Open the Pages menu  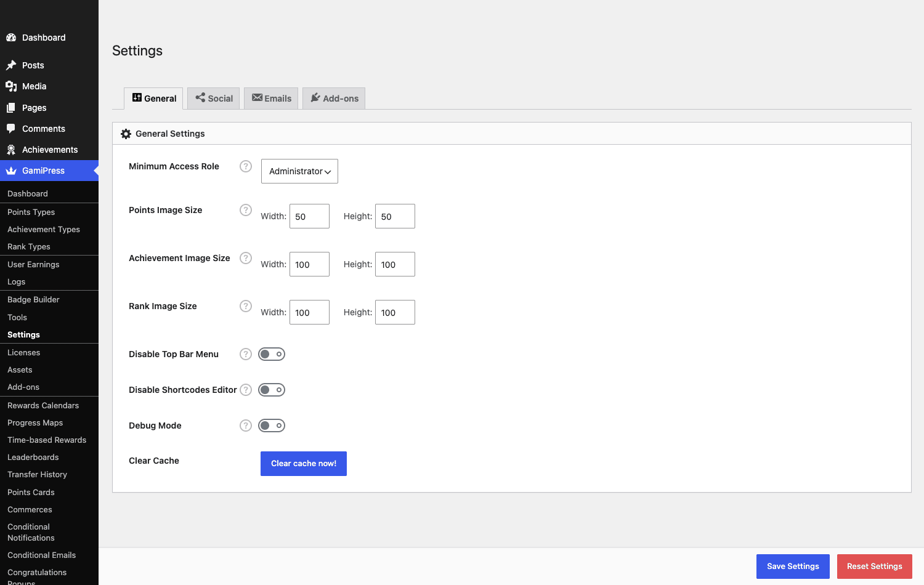click(49, 108)
